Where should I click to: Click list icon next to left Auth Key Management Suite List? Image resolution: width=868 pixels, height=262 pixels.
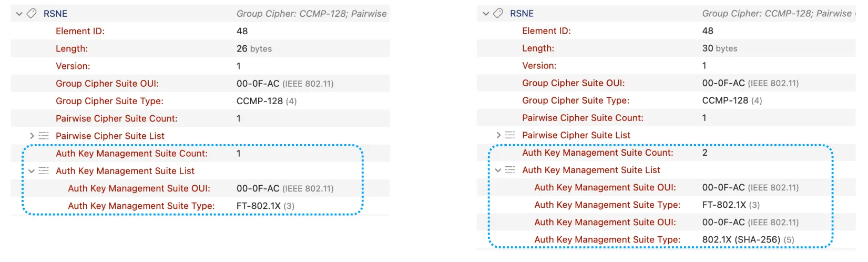[x=44, y=171]
